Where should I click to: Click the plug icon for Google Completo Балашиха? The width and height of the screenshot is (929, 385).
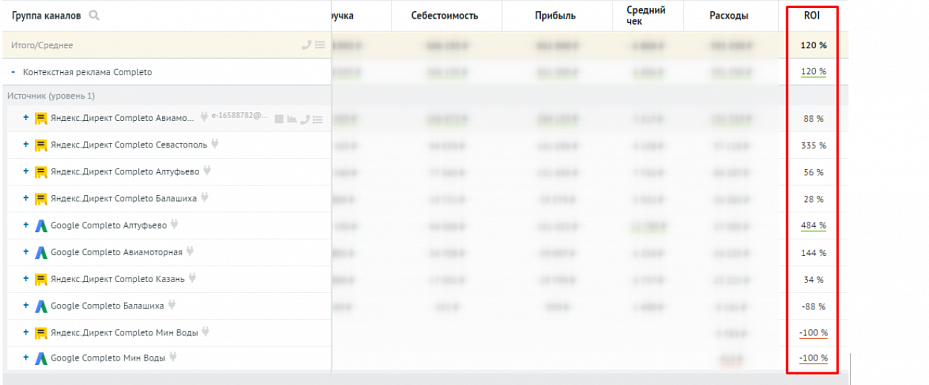(172, 305)
